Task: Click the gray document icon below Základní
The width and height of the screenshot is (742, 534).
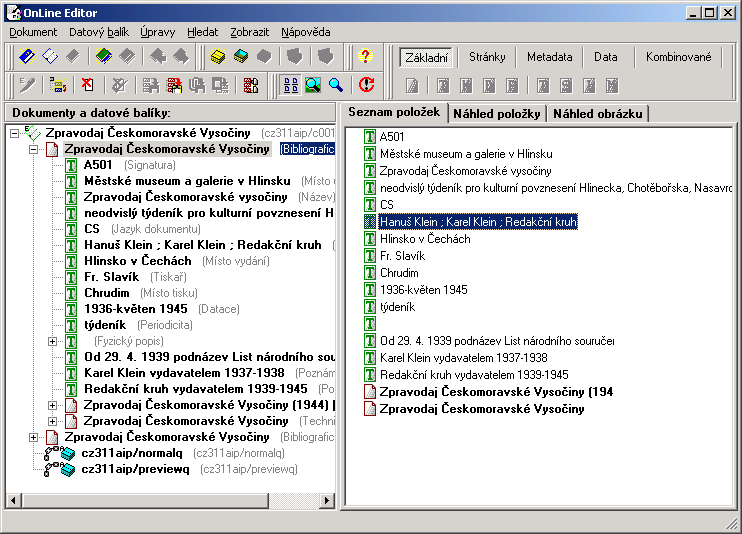Action: coord(412,86)
